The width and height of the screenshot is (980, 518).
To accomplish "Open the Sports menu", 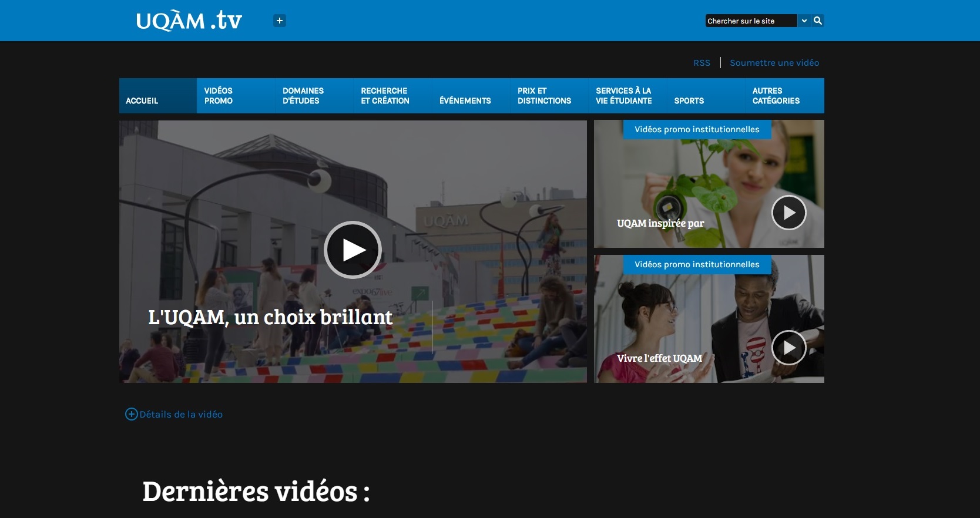I will [x=706, y=96].
